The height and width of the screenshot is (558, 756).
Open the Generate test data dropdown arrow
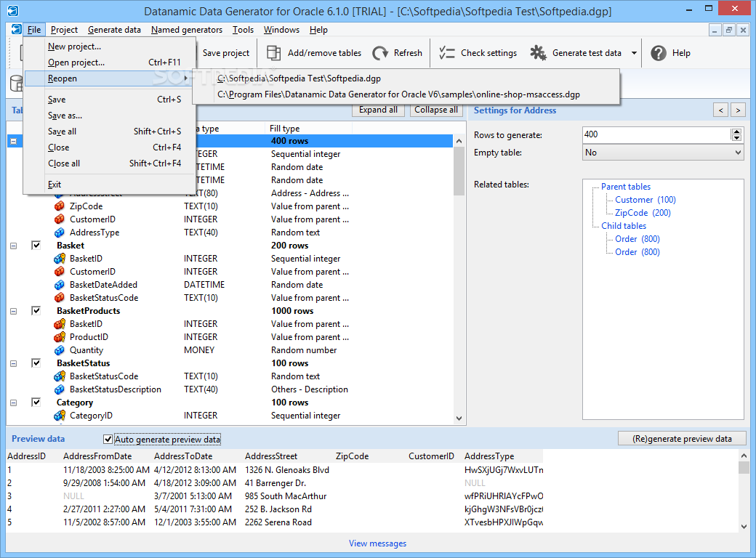click(x=634, y=53)
